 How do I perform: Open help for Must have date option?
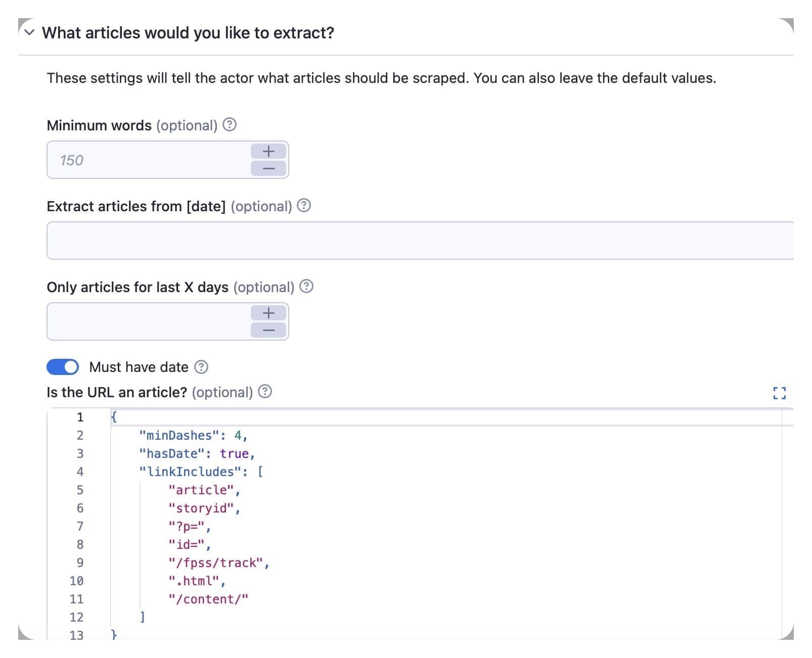coord(201,367)
